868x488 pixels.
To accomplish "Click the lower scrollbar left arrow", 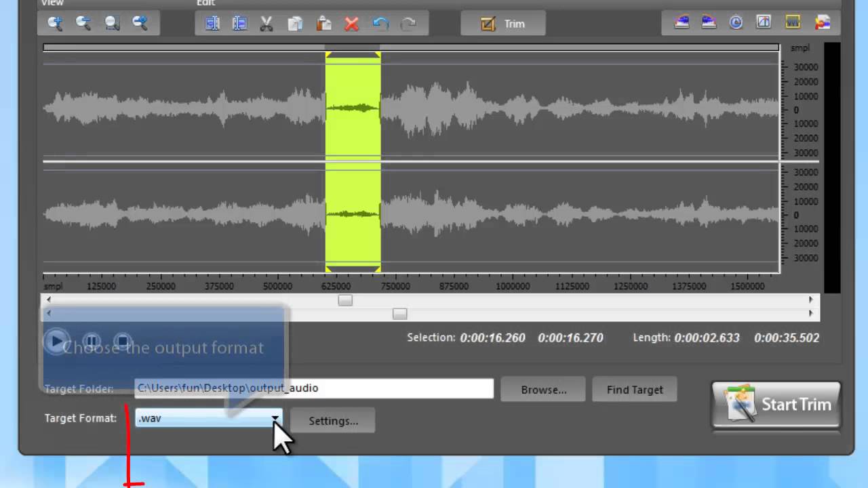I will pyautogui.click(x=48, y=314).
